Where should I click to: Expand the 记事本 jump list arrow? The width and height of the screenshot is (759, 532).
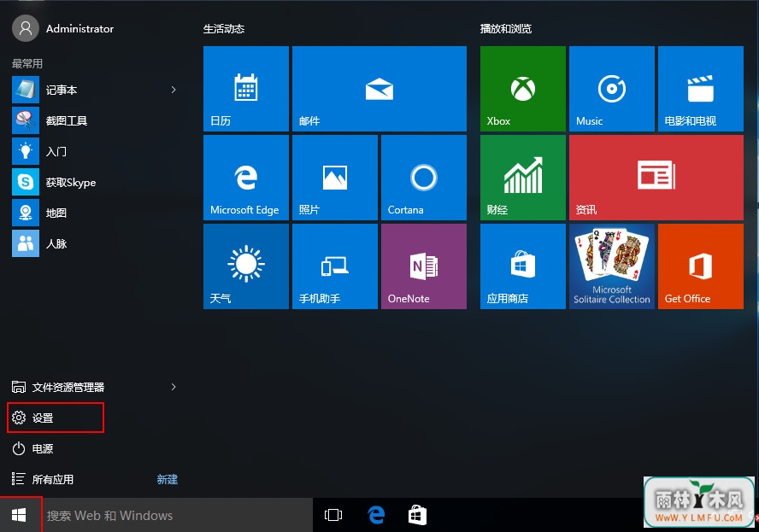(x=174, y=90)
